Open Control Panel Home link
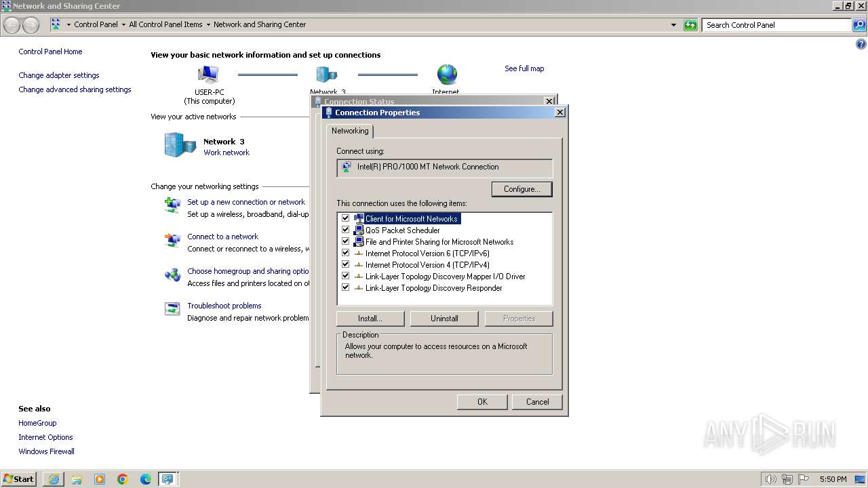Screen dimensions: 868x488 pyautogui.click(x=50, y=52)
